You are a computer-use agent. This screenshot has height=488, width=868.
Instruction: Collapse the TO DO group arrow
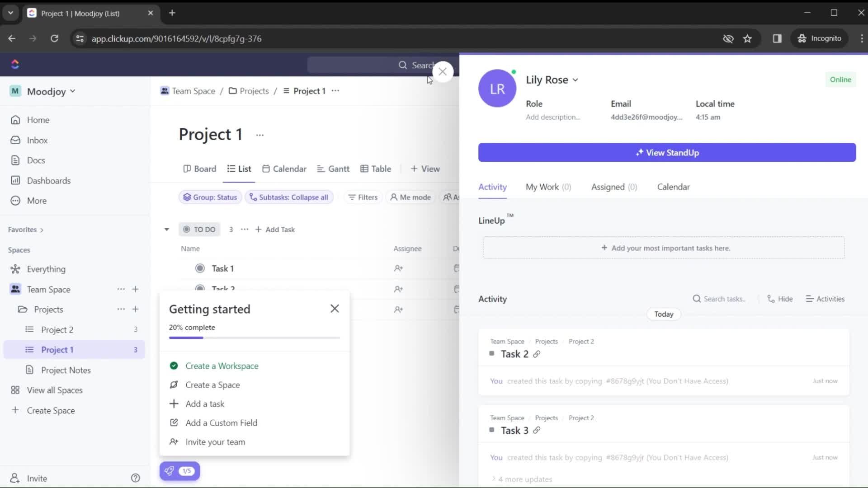[x=167, y=230]
